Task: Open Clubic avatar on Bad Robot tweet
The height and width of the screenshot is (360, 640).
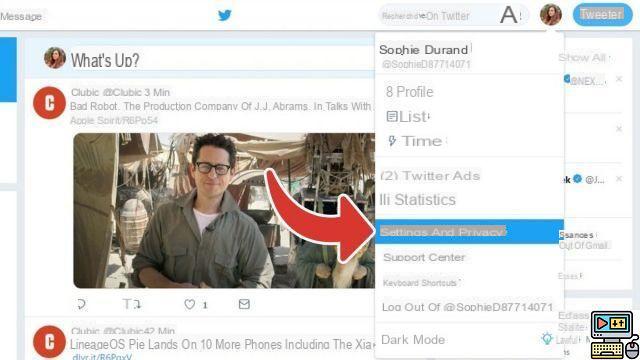Action: point(49,103)
